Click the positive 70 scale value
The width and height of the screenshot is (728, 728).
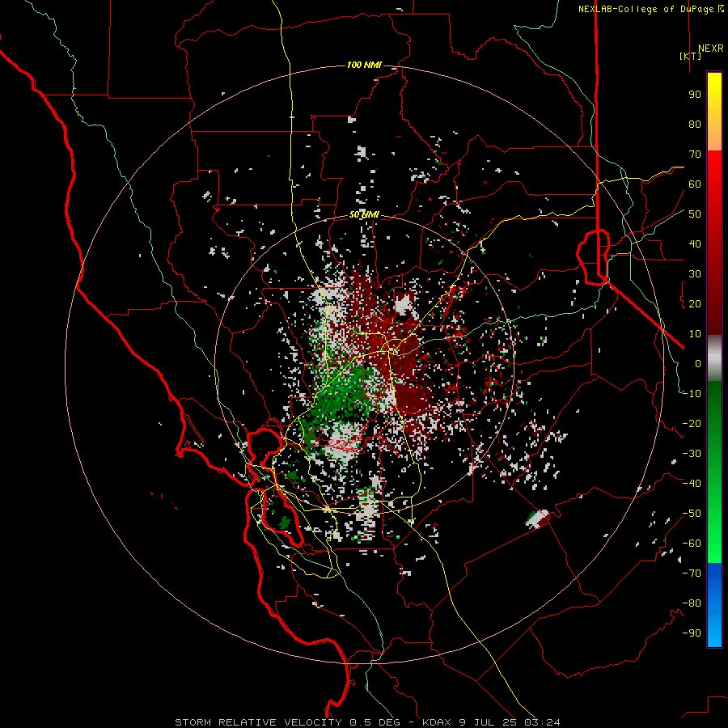695,154
